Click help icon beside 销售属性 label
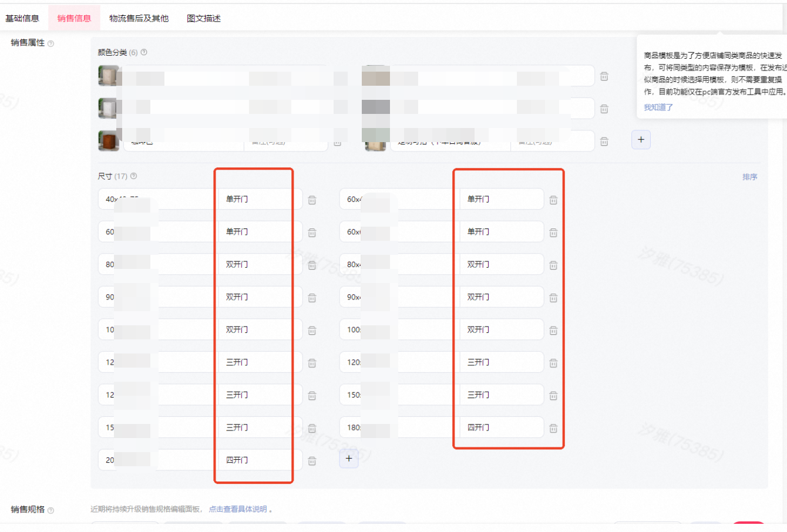The image size is (787, 532). click(x=51, y=43)
